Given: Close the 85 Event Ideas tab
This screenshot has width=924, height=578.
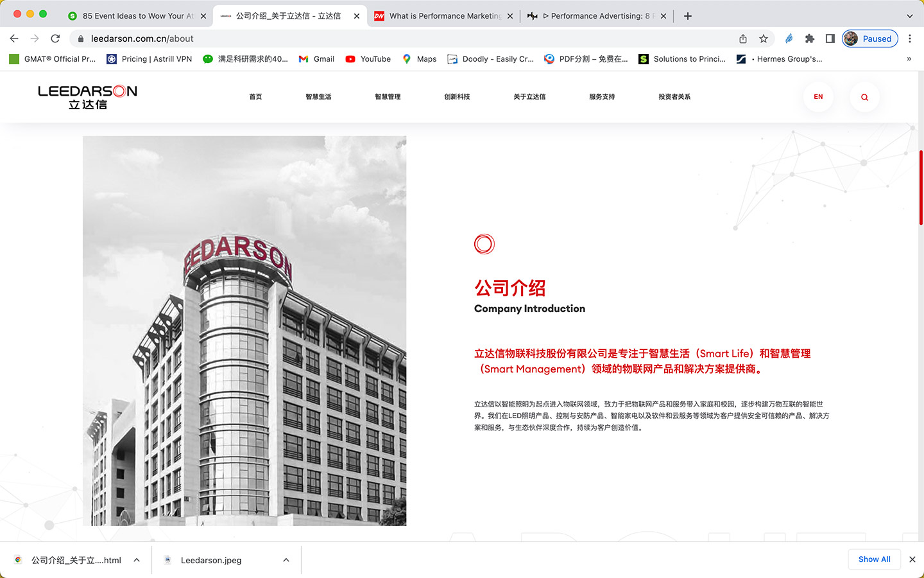Looking at the screenshot, I should click(203, 16).
